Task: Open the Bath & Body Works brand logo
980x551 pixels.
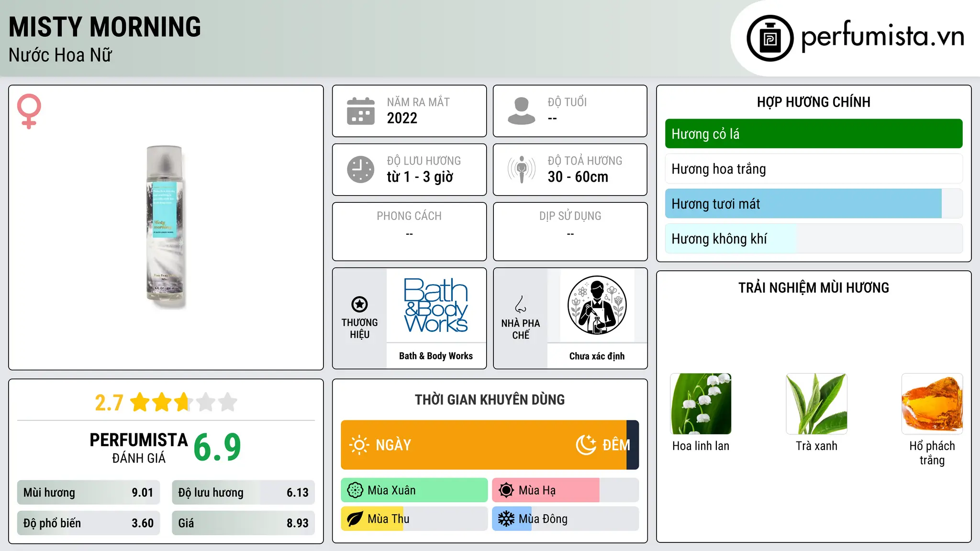Action: coord(436,305)
